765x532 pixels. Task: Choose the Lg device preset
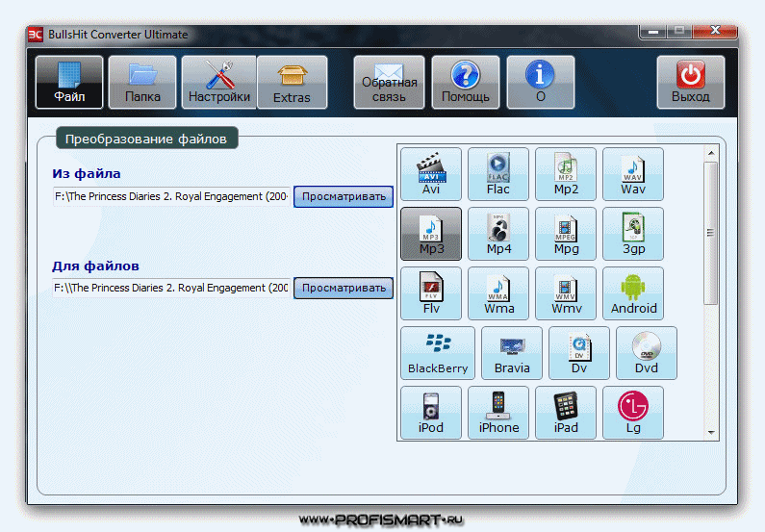pos(633,413)
